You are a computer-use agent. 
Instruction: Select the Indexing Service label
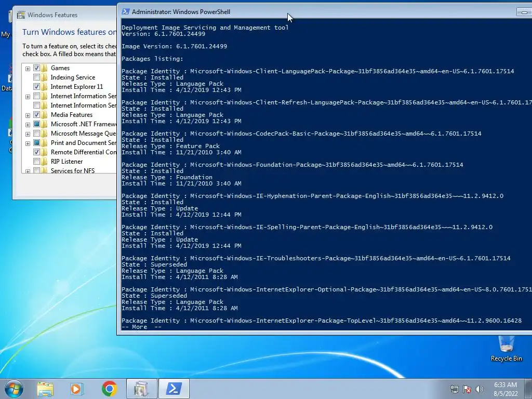point(73,77)
